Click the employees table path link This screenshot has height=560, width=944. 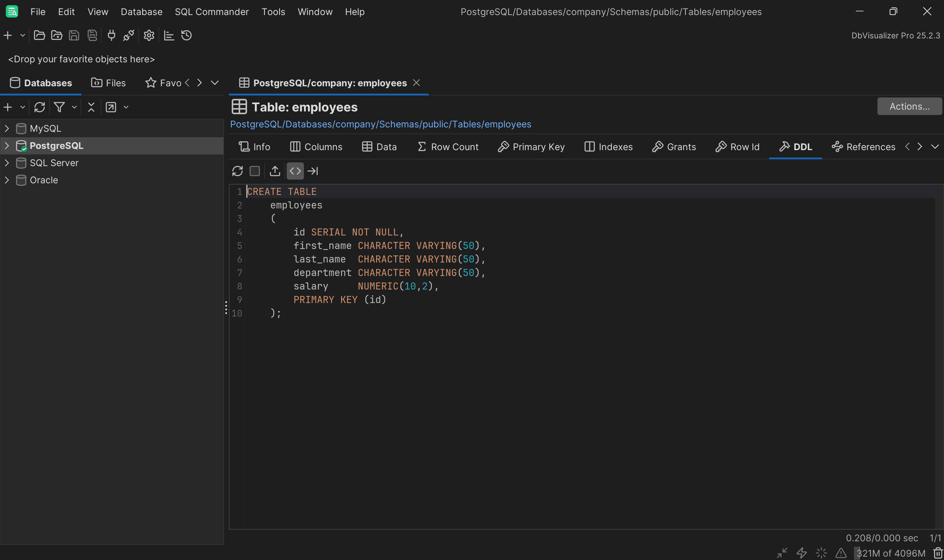(x=380, y=124)
